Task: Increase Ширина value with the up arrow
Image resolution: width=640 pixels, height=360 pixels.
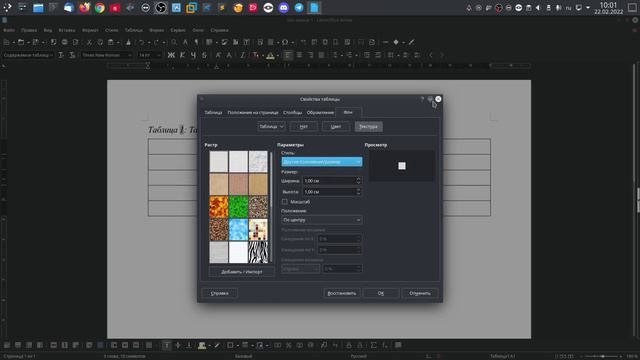Action: (358, 178)
